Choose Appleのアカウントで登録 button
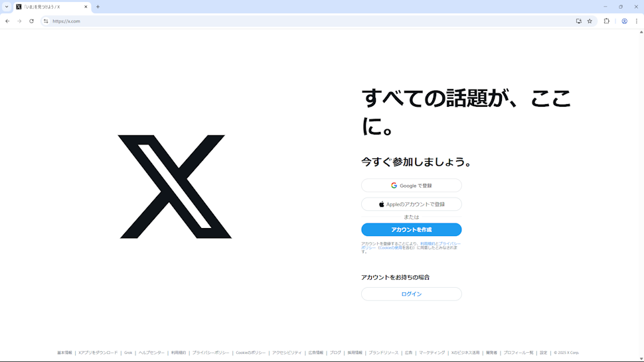This screenshot has width=644, height=362. (412, 204)
